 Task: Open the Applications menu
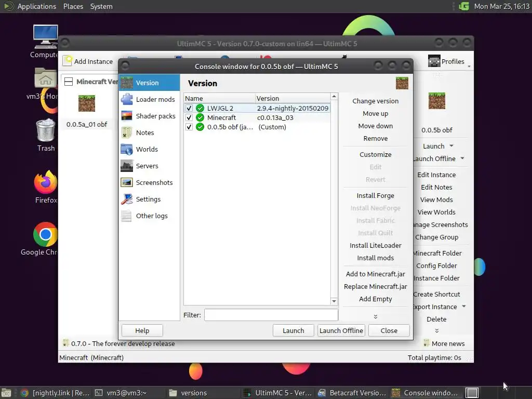[37, 6]
